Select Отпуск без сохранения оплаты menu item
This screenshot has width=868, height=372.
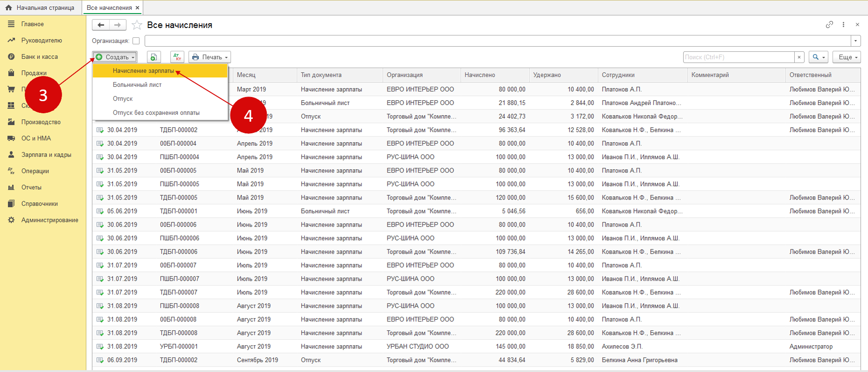pos(160,113)
